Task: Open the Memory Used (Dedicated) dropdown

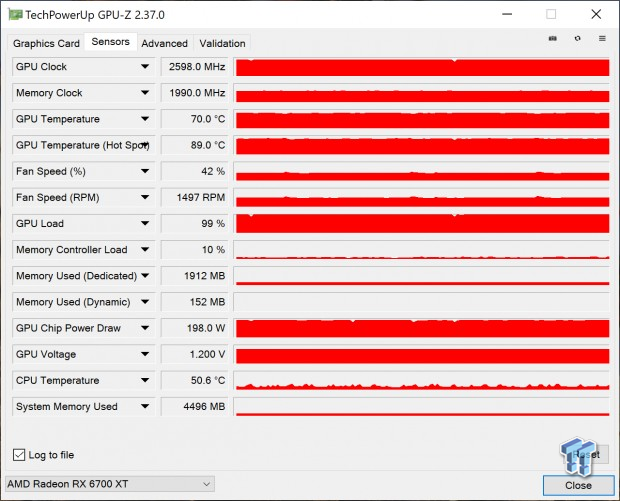Action: (x=145, y=276)
